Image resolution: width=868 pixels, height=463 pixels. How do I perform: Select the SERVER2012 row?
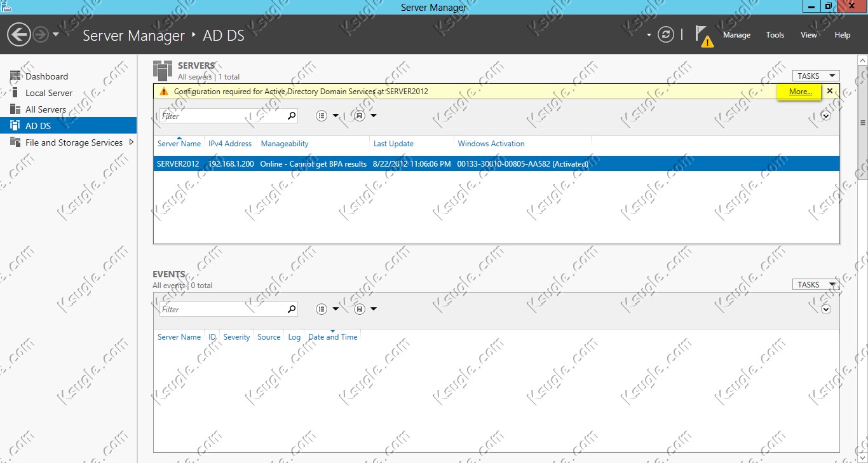click(496, 164)
